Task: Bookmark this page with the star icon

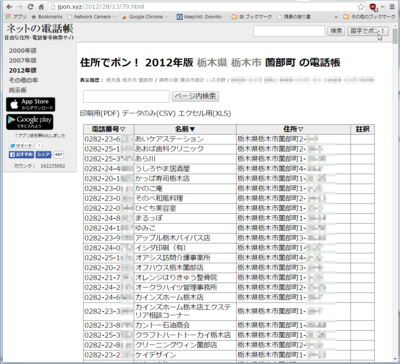Action: pyautogui.click(x=361, y=7)
